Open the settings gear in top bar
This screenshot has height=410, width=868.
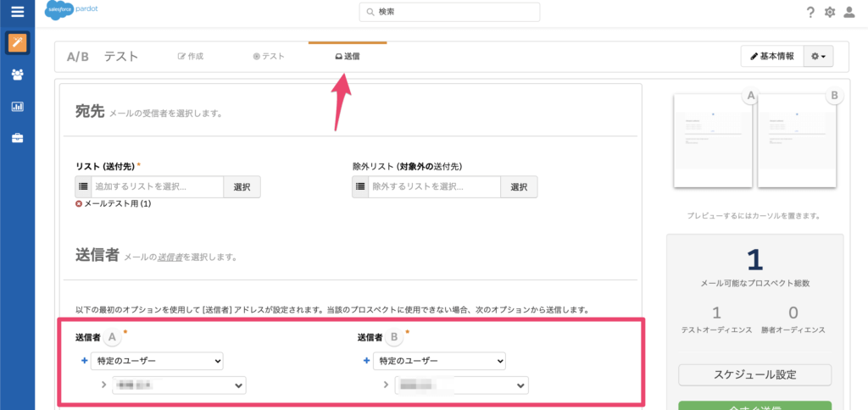829,12
